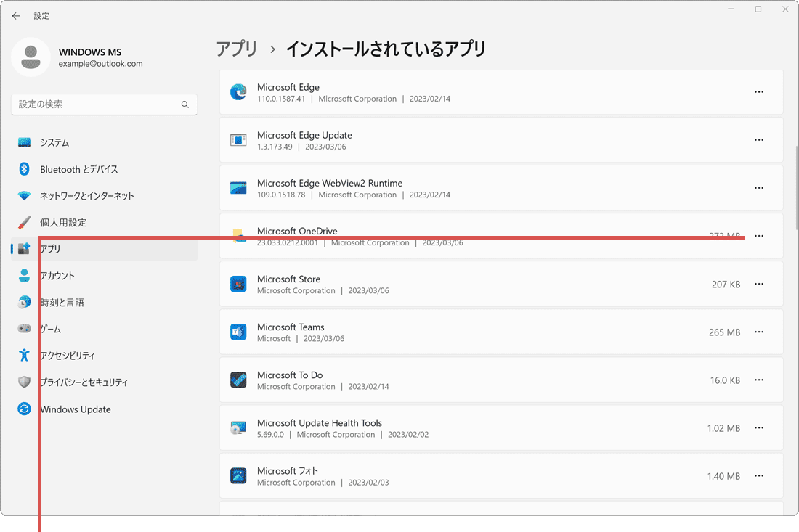Open more options for Microsoft フォト
Image resolution: width=799 pixels, height=532 pixels.
759,476
